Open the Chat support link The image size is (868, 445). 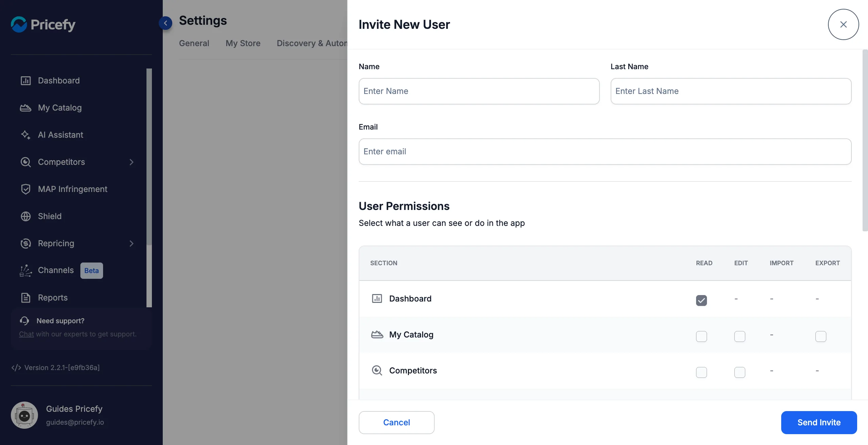click(x=26, y=334)
